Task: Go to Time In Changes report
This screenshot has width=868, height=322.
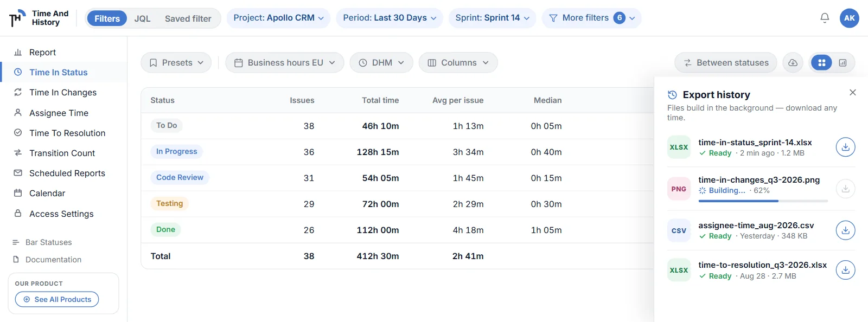Action: (x=63, y=92)
